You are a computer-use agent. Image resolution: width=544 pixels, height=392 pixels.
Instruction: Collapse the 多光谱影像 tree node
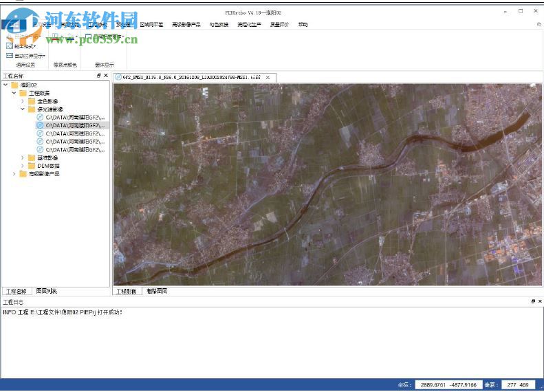click(23, 109)
